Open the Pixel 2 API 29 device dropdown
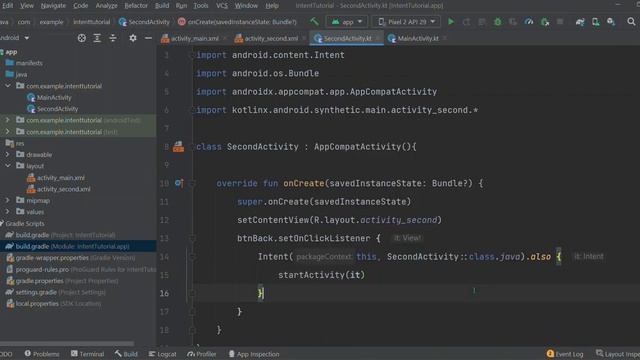The height and width of the screenshot is (360, 640). (407, 22)
